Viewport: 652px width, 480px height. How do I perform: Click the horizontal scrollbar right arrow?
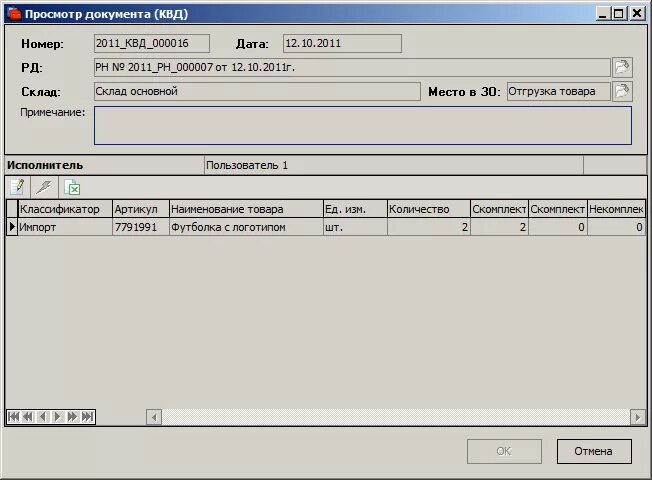click(638, 417)
